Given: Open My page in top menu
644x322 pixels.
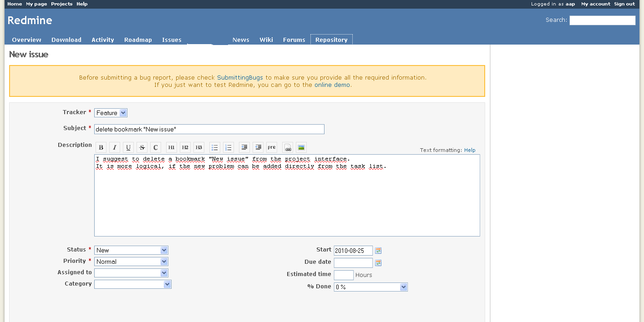Looking at the screenshot, I should pos(36,4).
